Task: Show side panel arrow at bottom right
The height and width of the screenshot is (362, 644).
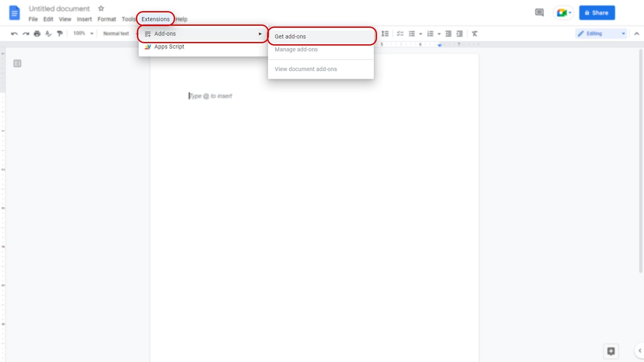Action: click(640, 351)
